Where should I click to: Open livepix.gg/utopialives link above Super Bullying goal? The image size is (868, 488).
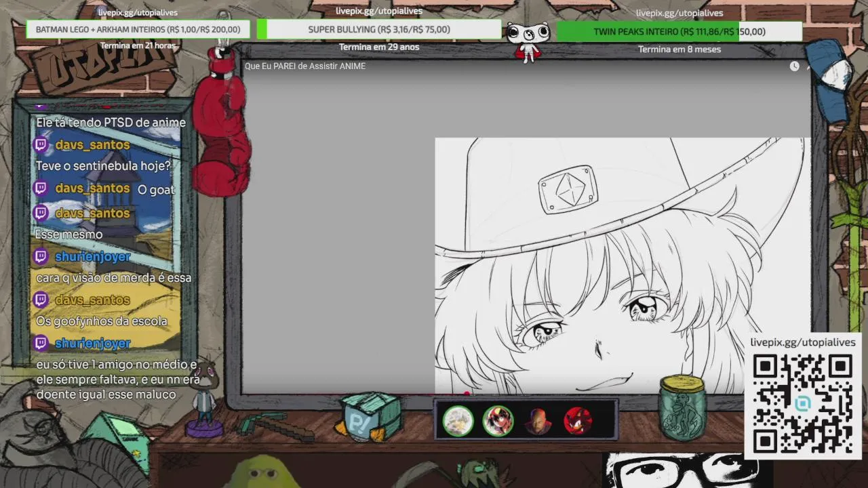pyautogui.click(x=379, y=11)
